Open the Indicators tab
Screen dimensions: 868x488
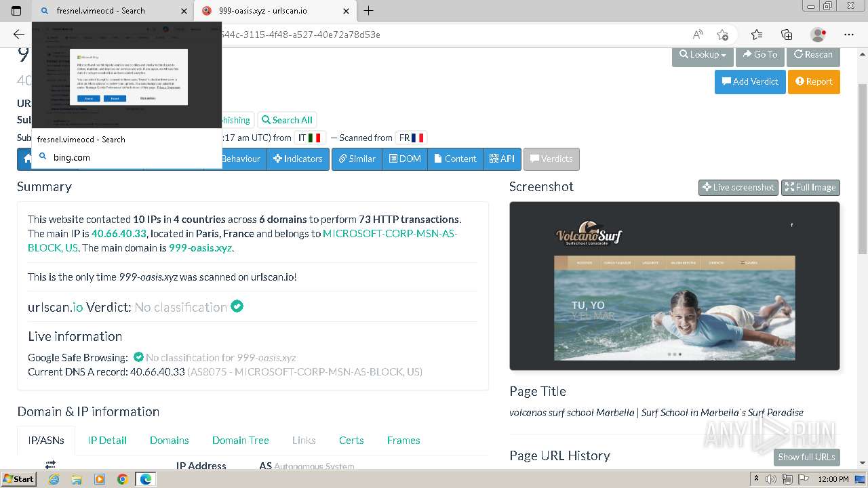[x=298, y=159]
